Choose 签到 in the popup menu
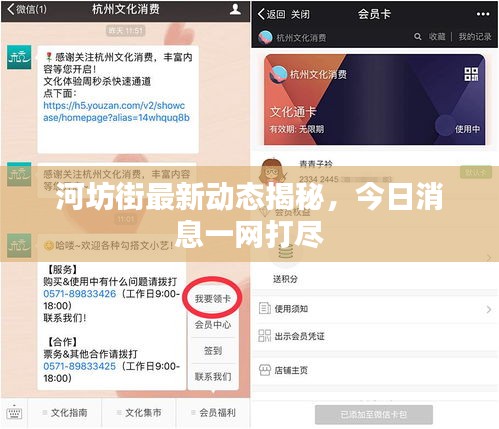Viewport: 499px width, 429px height. pyautogui.click(x=213, y=350)
